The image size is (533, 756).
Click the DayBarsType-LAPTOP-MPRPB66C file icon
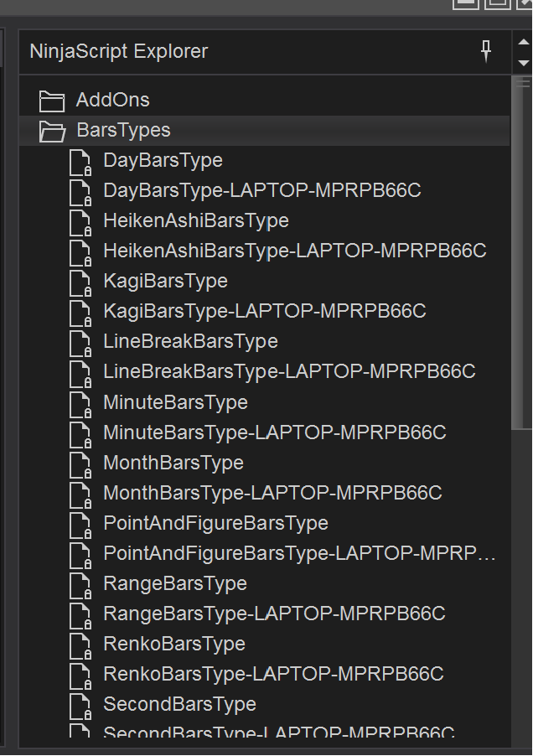80,193
